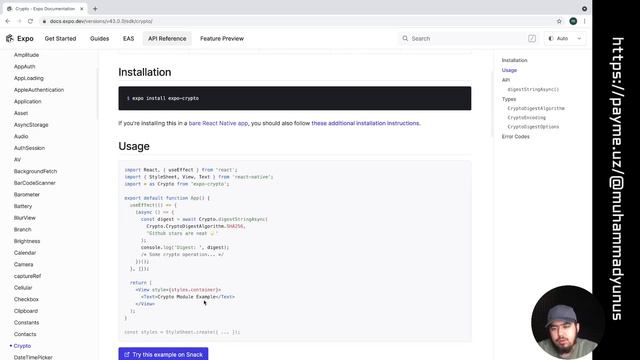The height and width of the screenshot is (360, 640).
Task: Open Camera in sidebar
Action: (x=23, y=264)
